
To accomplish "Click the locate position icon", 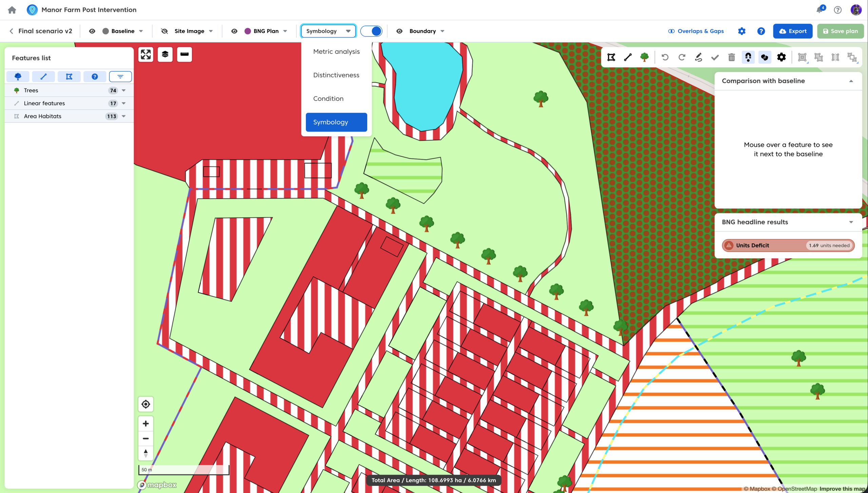I will 146,404.
